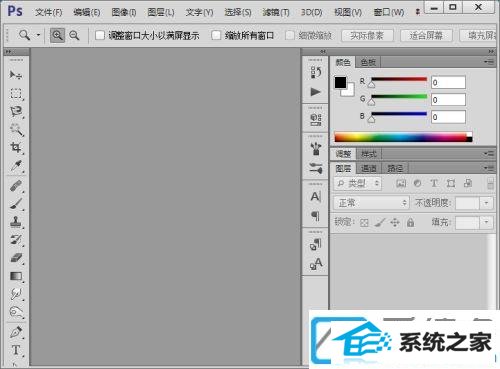This screenshot has width=500, height=369.
Task: Open the 正常 blend mode dropdown
Action: 371,203
